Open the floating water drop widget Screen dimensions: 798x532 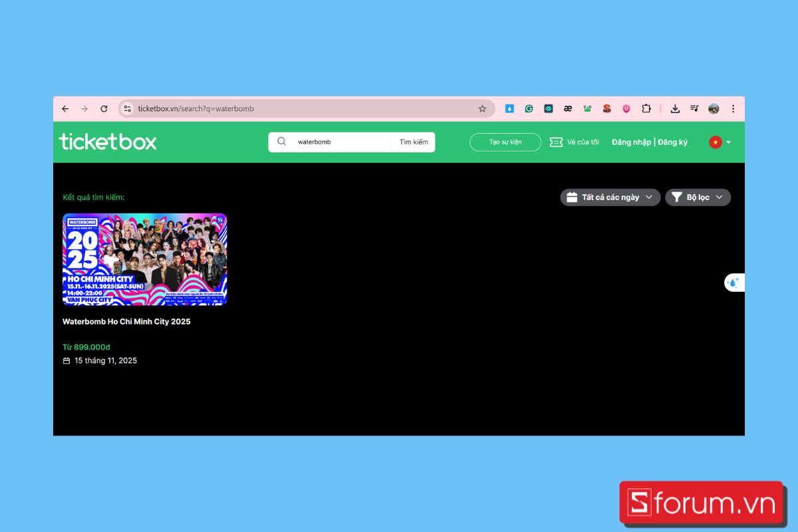coord(733,283)
